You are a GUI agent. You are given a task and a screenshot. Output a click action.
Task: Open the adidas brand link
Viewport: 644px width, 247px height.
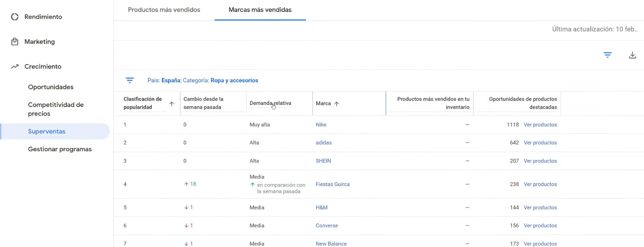click(x=324, y=143)
